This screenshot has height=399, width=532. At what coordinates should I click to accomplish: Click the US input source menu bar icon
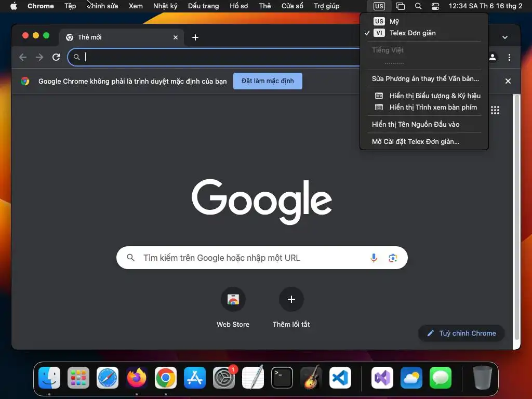pyautogui.click(x=379, y=6)
